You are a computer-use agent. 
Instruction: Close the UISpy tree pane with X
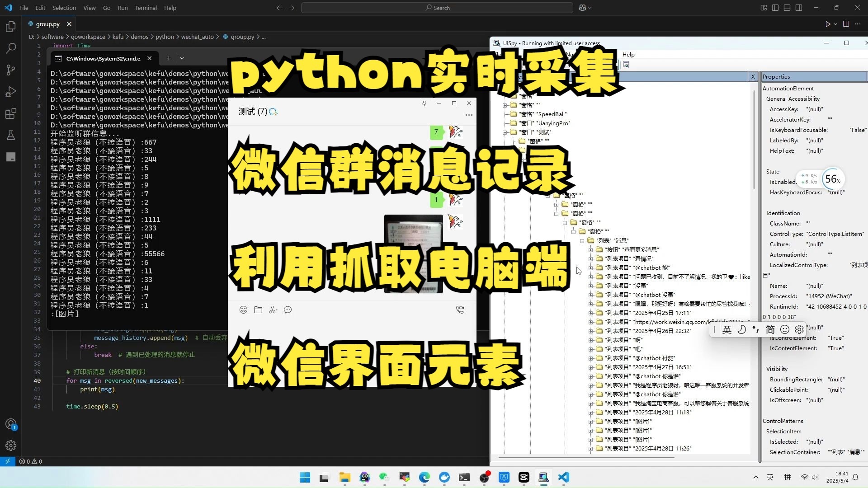753,77
